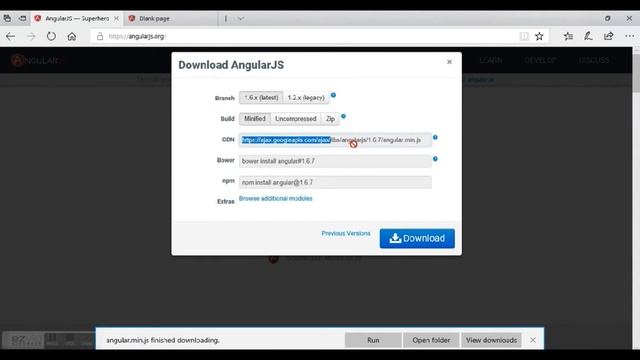Open the Previous Versions link

pyautogui.click(x=346, y=233)
